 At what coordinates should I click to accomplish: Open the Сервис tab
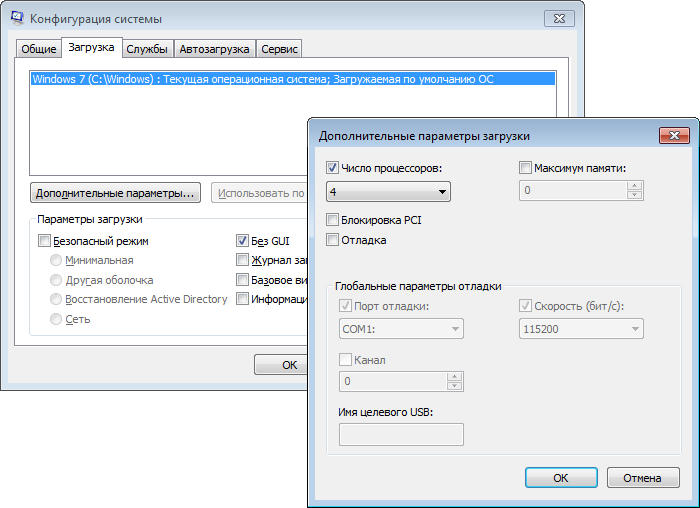point(279,49)
